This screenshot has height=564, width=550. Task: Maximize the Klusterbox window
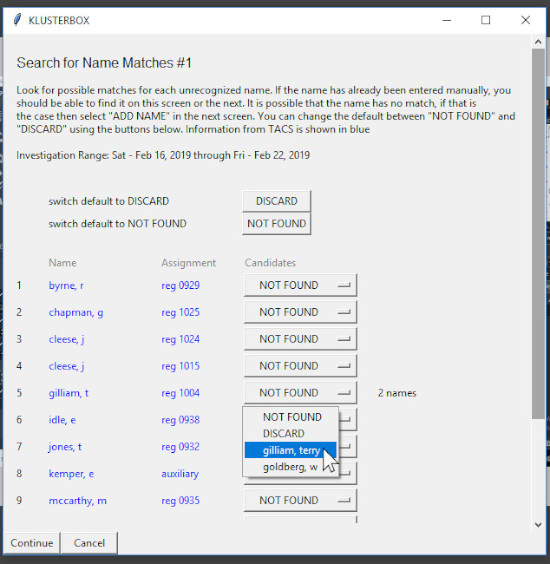[x=486, y=20]
